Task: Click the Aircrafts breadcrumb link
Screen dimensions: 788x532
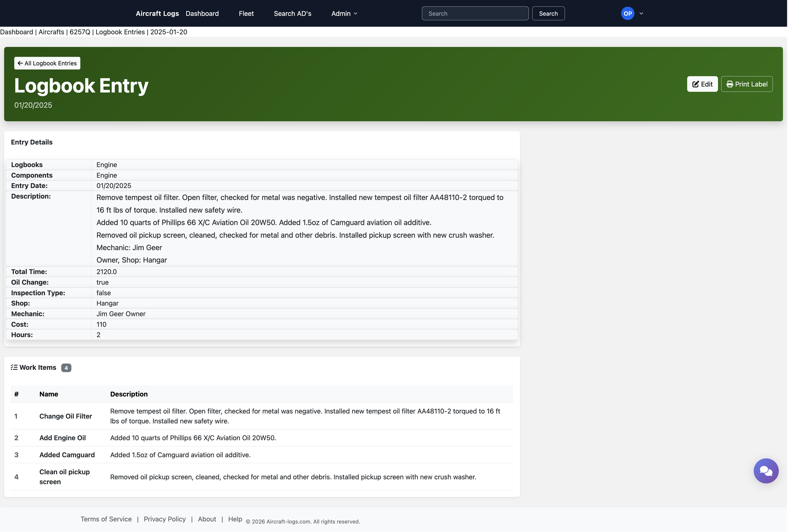Action: click(51, 32)
